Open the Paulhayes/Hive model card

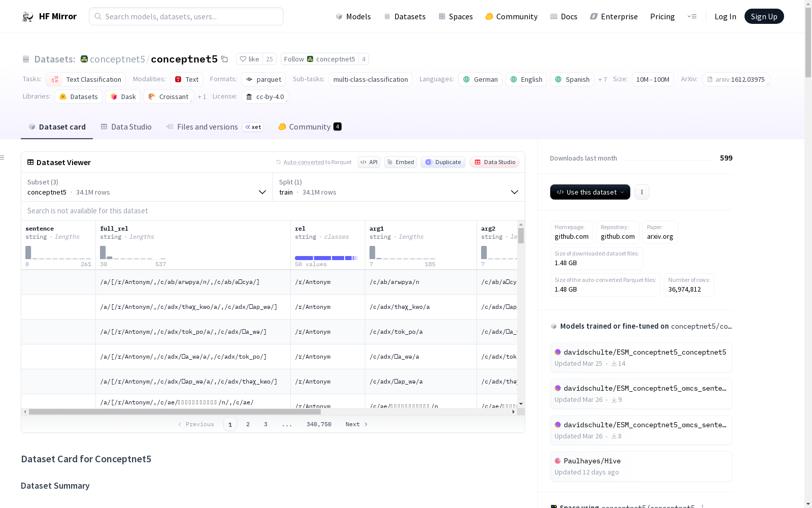641,466
